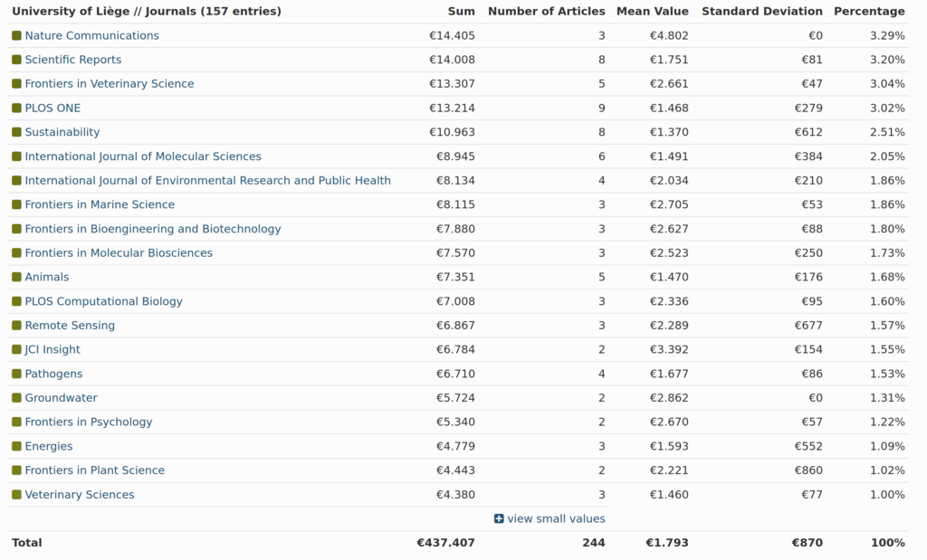Click the Number of Articles column header

(x=546, y=12)
